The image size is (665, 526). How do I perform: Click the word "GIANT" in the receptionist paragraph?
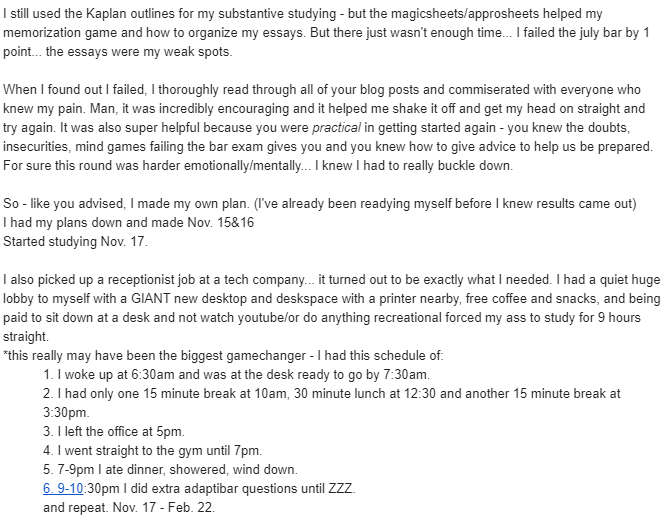click(150, 298)
